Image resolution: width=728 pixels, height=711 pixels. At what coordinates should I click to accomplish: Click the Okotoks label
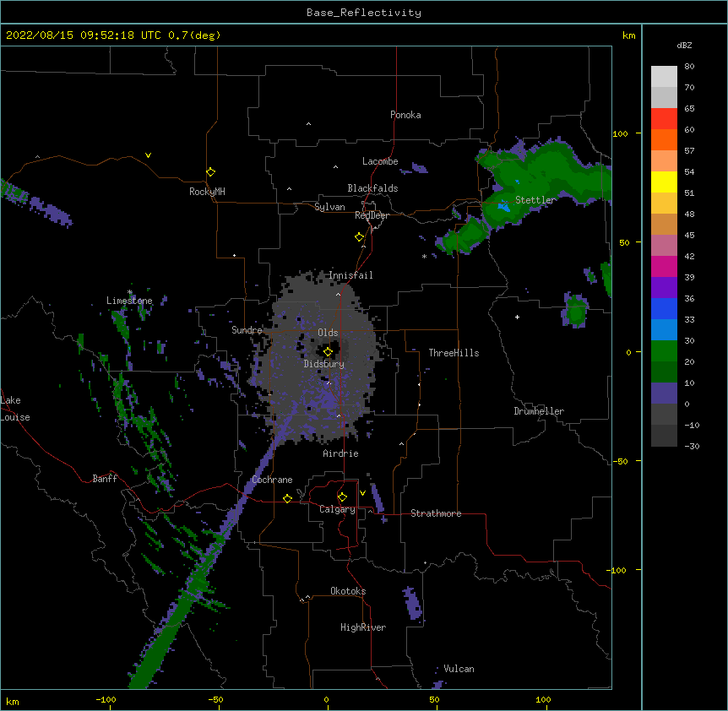pyautogui.click(x=348, y=591)
